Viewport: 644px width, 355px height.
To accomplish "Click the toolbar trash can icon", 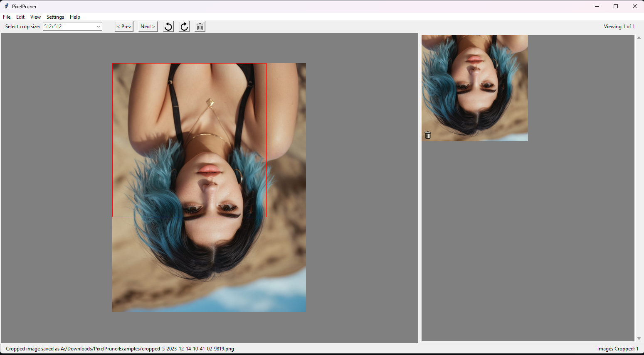I will (200, 27).
